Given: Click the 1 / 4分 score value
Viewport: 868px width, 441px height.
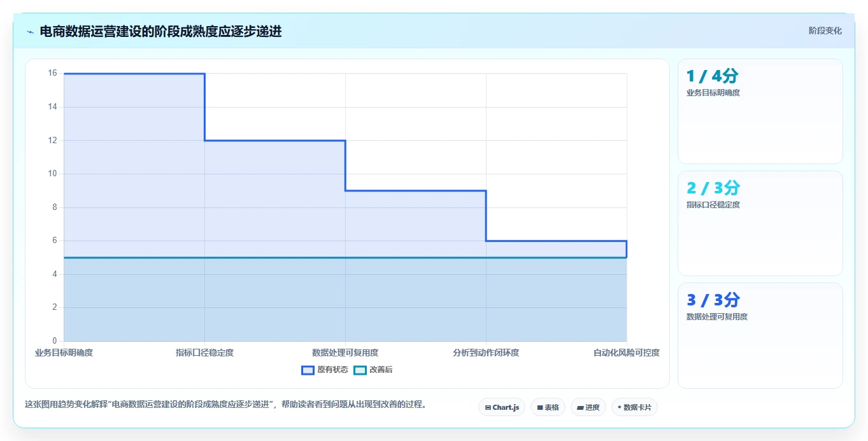Looking at the screenshot, I should coord(713,76).
